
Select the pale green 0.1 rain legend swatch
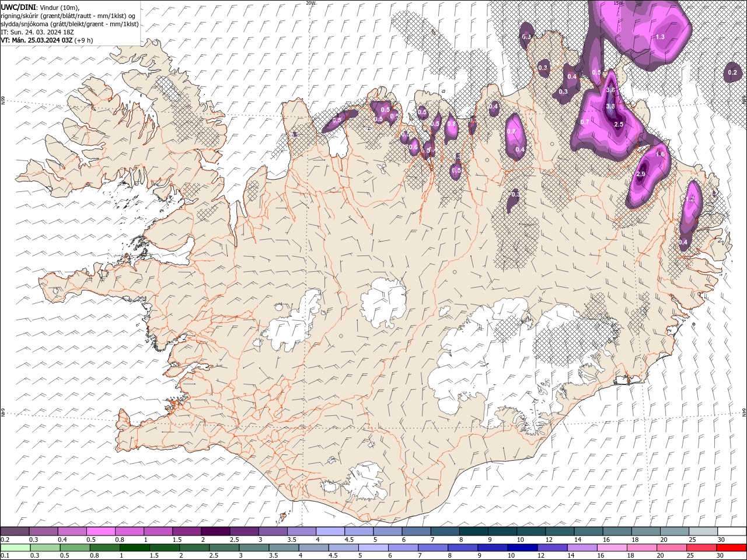tap(15, 548)
